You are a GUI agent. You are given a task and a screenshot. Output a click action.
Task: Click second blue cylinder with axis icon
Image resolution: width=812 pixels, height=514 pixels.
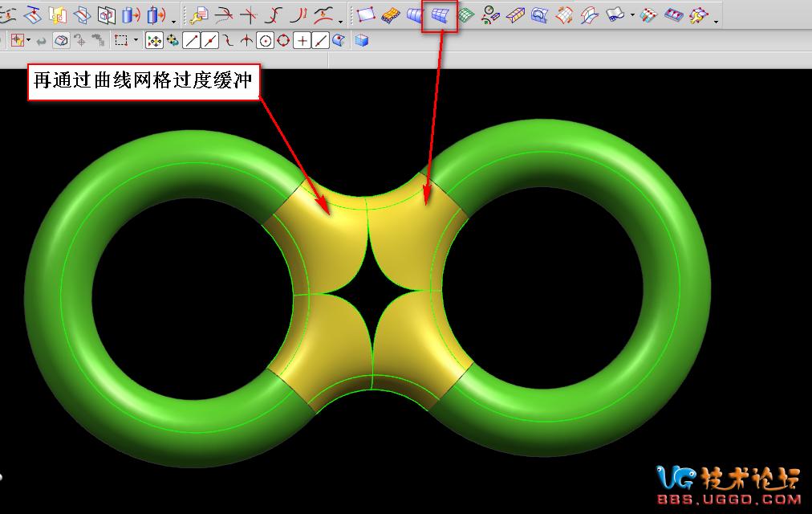click(x=156, y=15)
